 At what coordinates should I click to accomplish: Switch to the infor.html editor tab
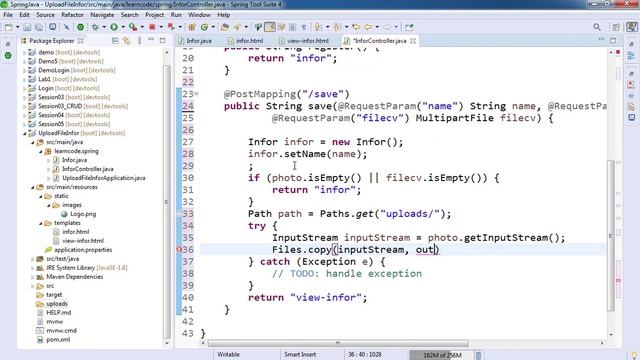249,41
